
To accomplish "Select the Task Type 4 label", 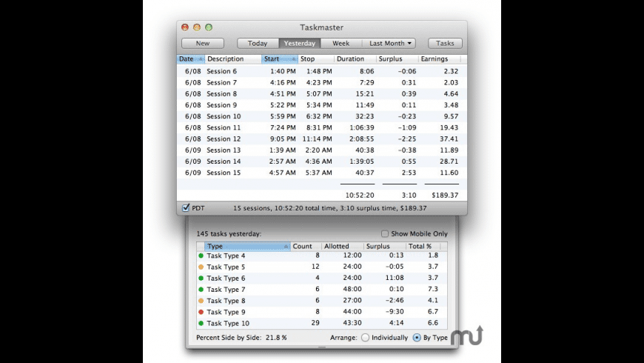I will click(x=226, y=256).
